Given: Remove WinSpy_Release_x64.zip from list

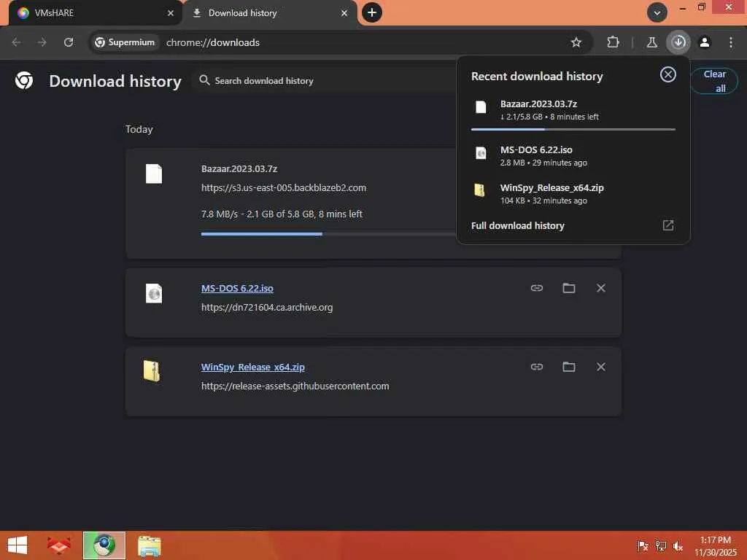Looking at the screenshot, I should pos(601,367).
